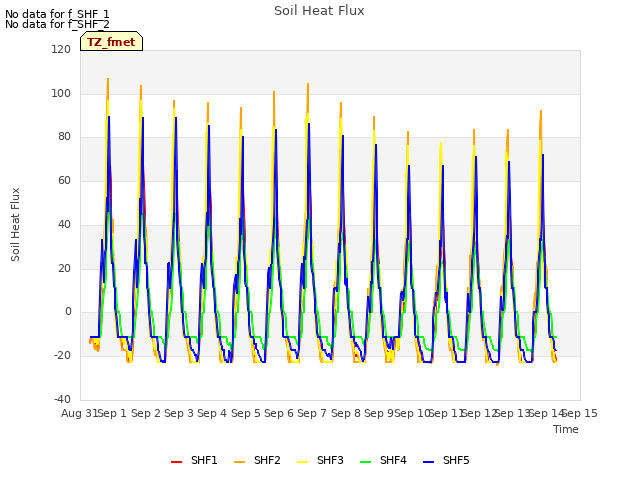640x480 pixels.
Task: Click the orange SHF2 legend color marker
Action: point(240,462)
